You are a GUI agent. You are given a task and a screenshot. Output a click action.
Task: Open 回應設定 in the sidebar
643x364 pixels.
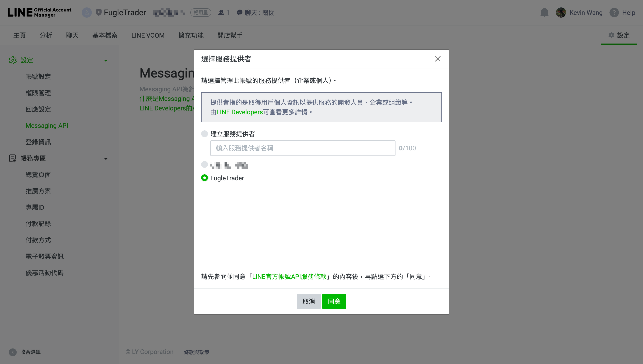38,109
